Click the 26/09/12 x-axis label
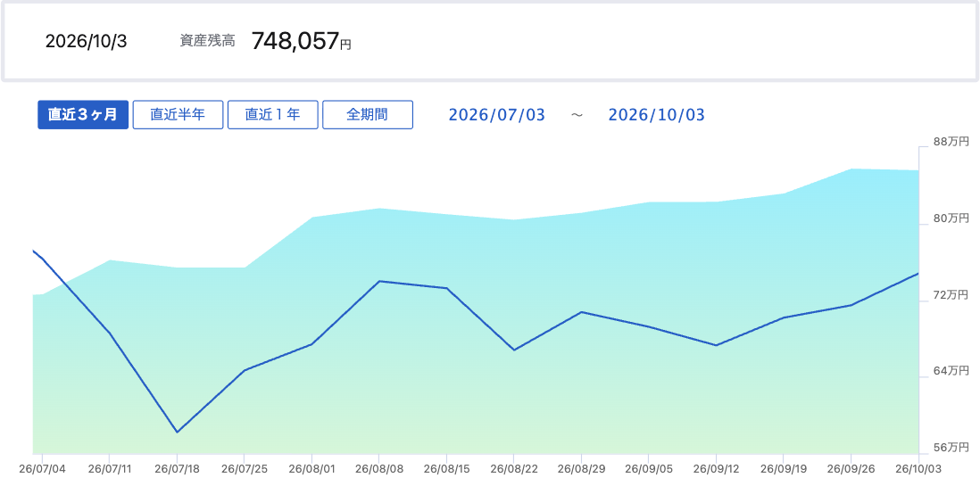980x486 pixels. 716,468
